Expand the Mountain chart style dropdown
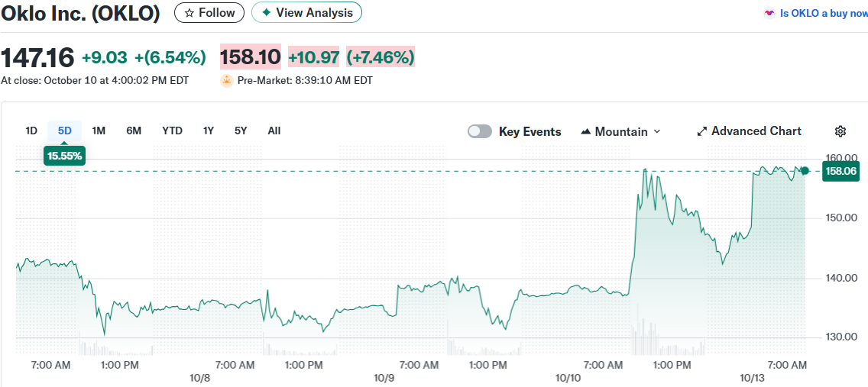This screenshot has height=387, width=868. click(657, 131)
